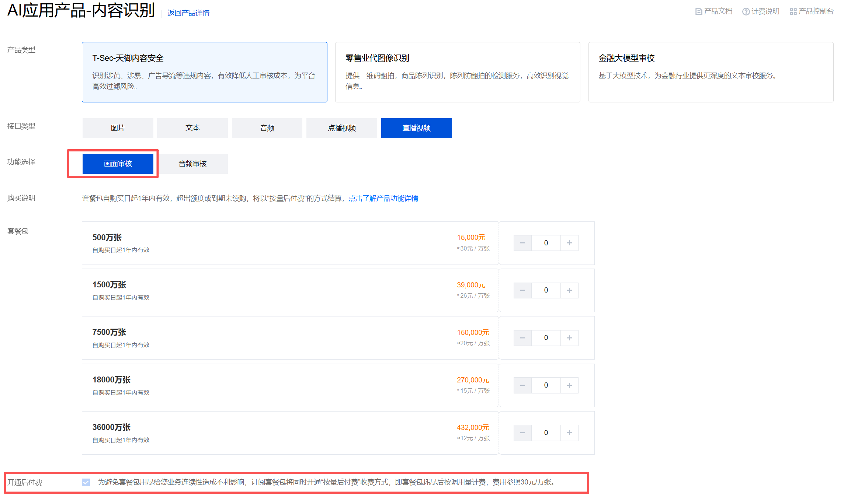The width and height of the screenshot is (844, 504).
Task: Select the 文本 interface type
Action: (x=192, y=128)
